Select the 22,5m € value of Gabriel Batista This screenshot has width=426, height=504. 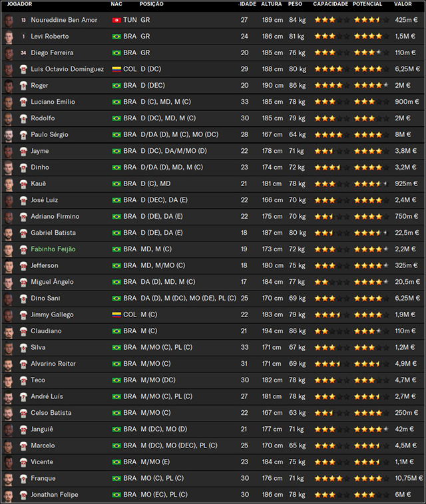(x=407, y=233)
